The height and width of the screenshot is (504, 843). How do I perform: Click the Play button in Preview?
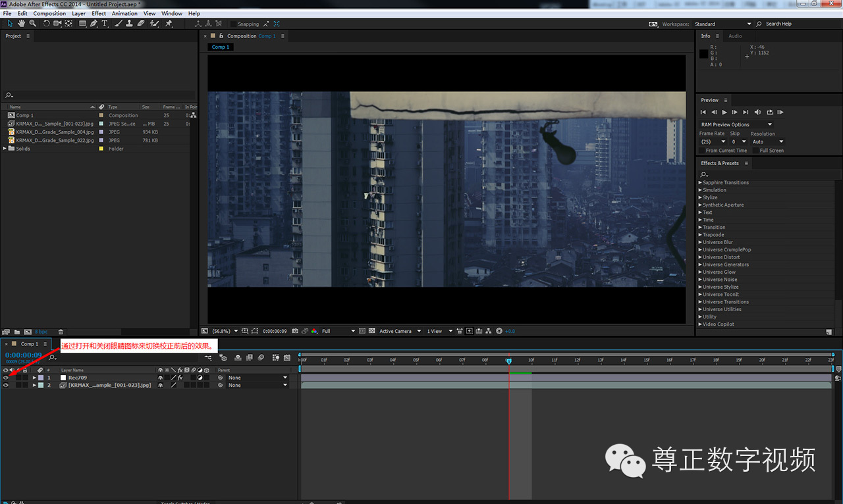pyautogui.click(x=724, y=113)
